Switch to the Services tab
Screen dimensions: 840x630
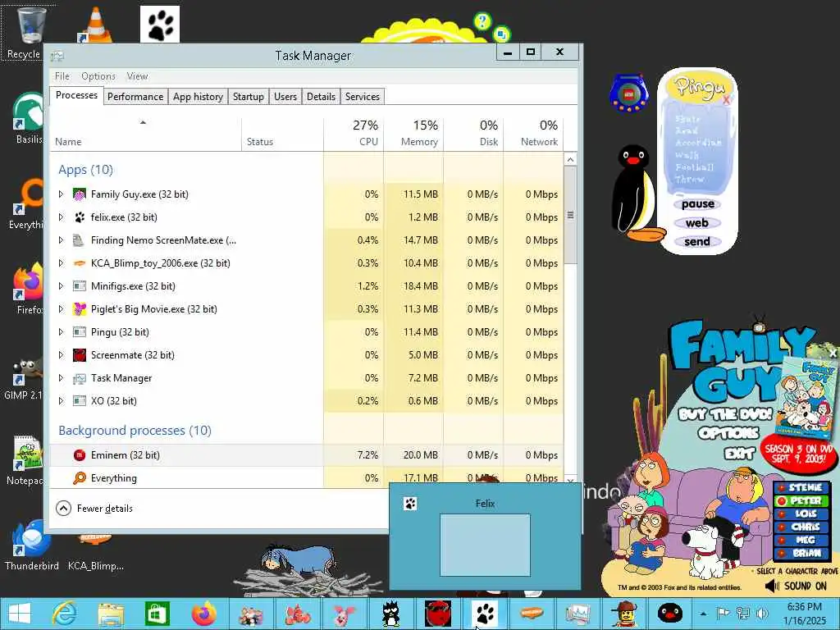coord(362,97)
